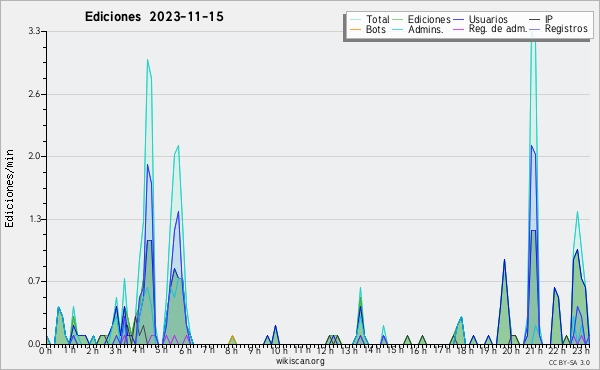Click the Total peak near 2.1 before 6 h
The image size is (600, 370).
[x=178, y=146]
